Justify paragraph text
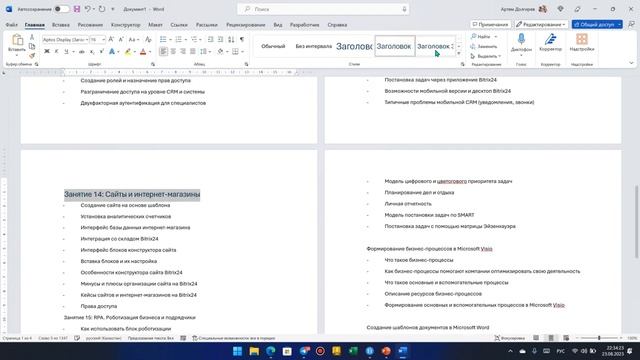Viewport: 640px width, 360px height. coord(193,51)
